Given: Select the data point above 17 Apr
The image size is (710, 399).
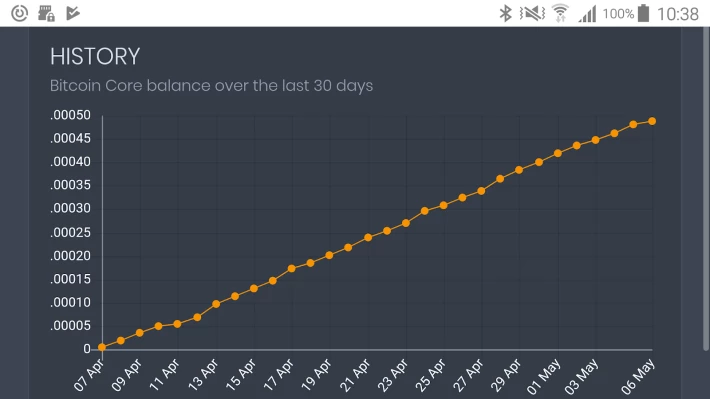Looking at the screenshot, I should pyautogui.click(x=292, y=269).
